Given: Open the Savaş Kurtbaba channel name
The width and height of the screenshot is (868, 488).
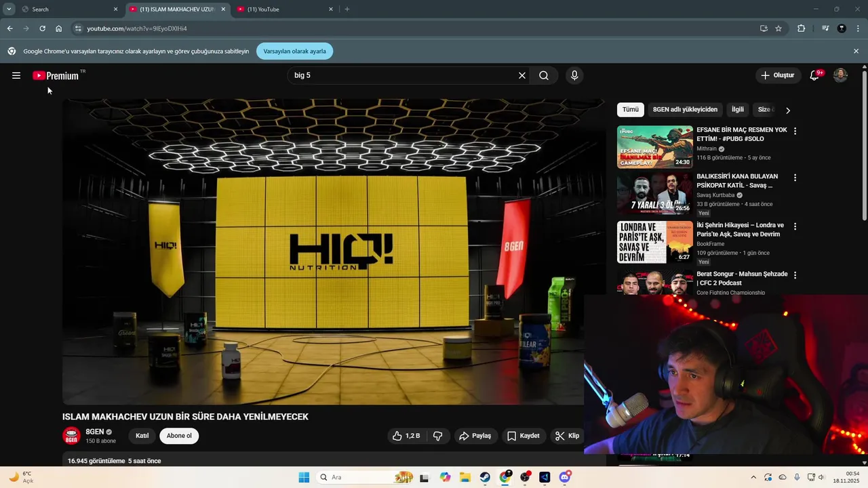Looking at the screenshot, I should 715,195.
